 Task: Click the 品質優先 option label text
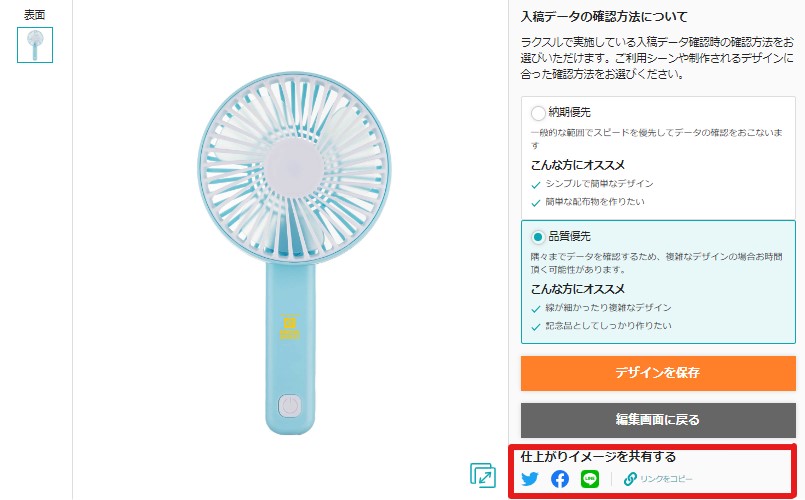coord(569,236)
